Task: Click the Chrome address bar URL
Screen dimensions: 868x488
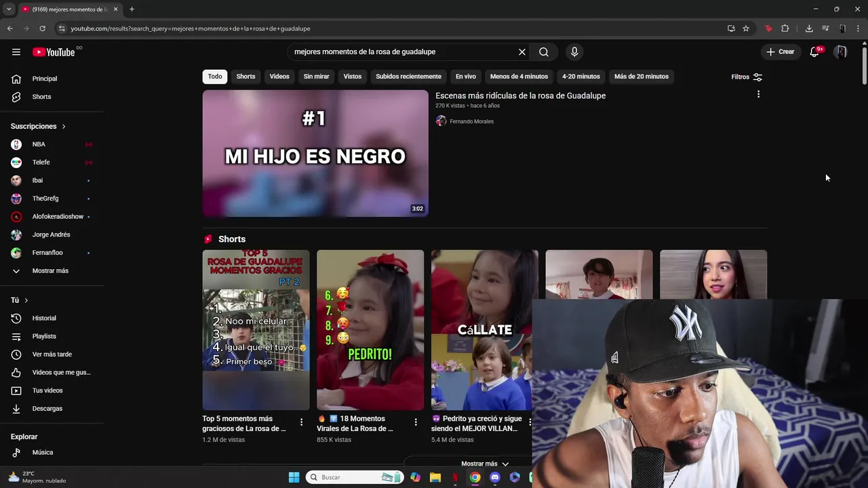Action: [x=191, y=28]
